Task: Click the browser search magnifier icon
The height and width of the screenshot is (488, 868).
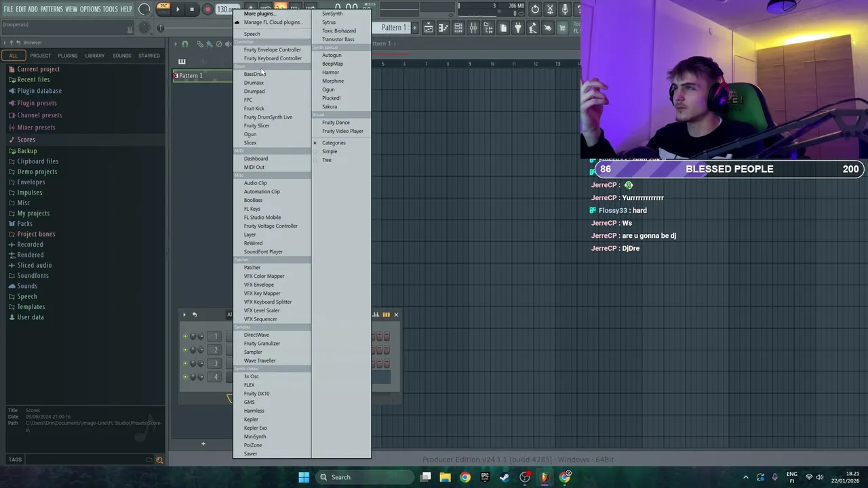Action: coord(159,460)
